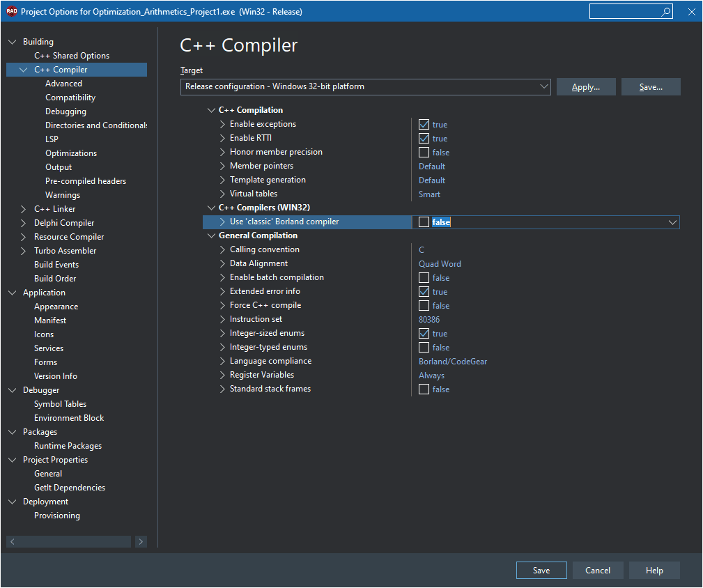The image size is (703, 588).
Task: Check Integer-typed enums checkbox
Action: coord(424,348)
